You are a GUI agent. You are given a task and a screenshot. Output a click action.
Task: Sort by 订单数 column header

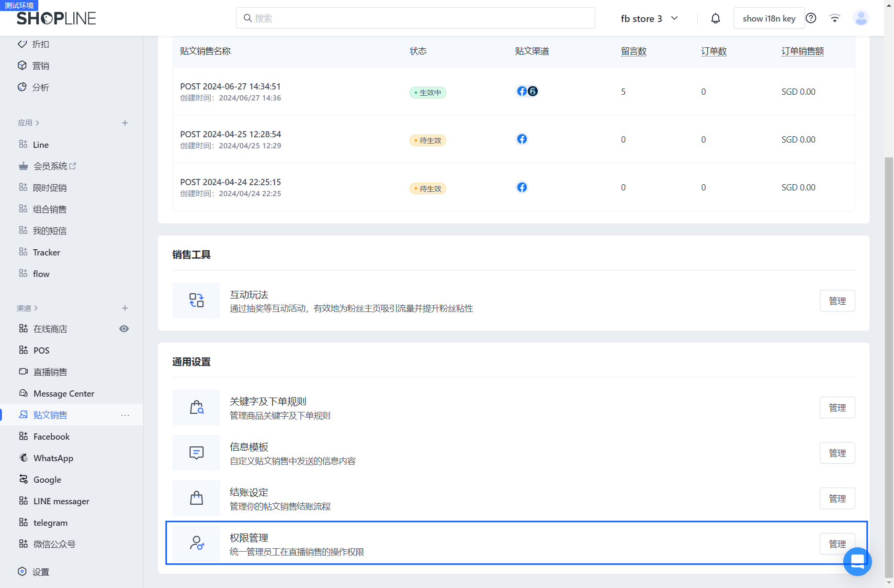[x=713, y=51]
